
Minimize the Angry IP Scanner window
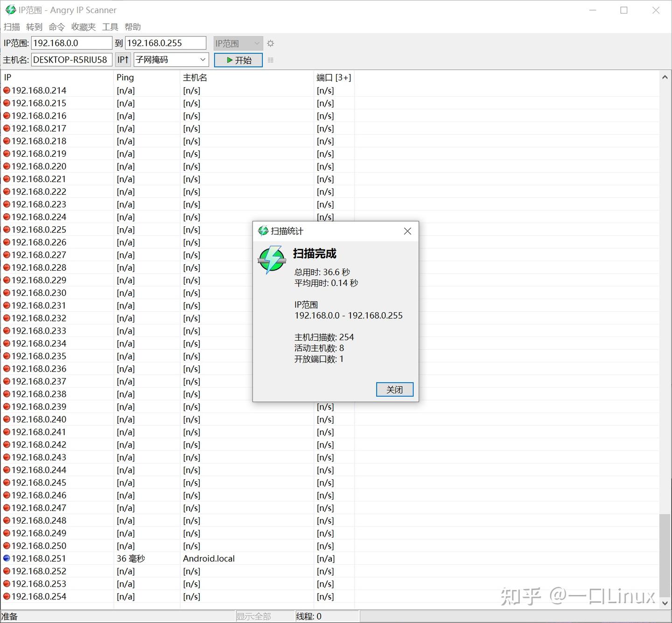pos(593,10)
